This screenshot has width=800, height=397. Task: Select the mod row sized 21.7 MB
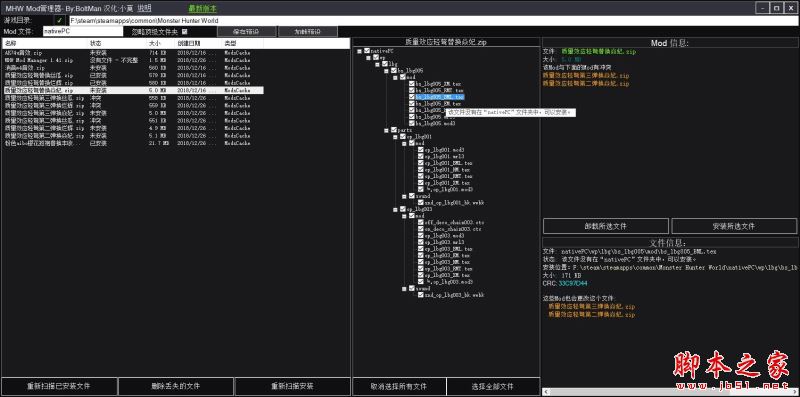point(133,143)
